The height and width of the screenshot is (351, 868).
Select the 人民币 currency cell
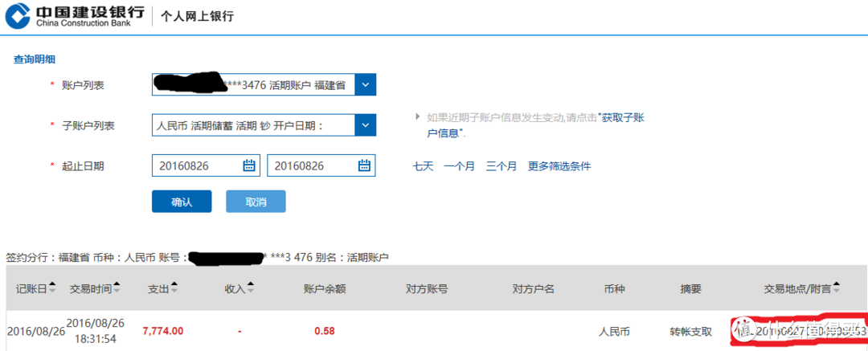click(x=615, y=333)
